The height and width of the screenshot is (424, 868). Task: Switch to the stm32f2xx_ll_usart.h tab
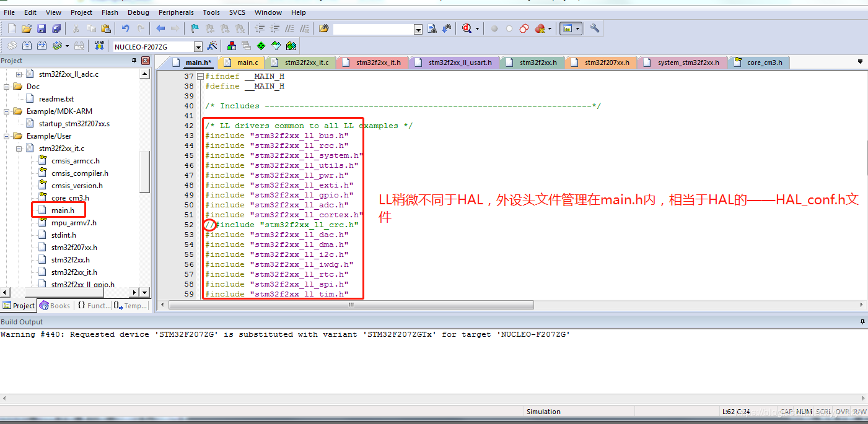pos(454,63)
